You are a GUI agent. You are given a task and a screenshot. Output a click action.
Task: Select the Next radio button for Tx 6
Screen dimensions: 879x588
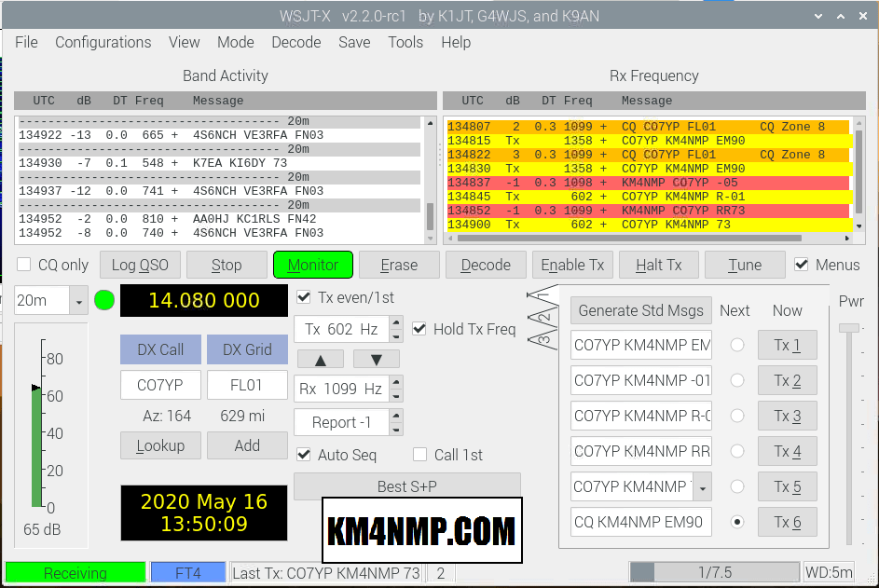point(737,522)
